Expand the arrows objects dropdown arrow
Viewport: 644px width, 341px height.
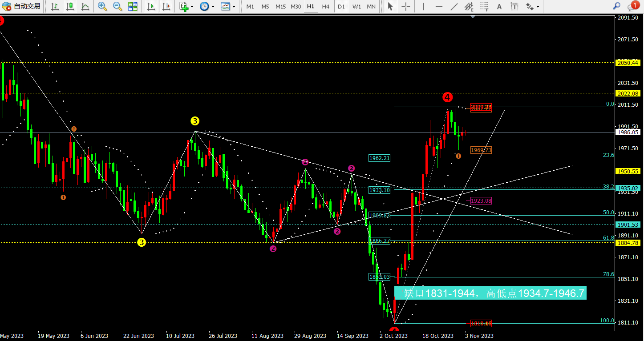(x=538, y=7)
